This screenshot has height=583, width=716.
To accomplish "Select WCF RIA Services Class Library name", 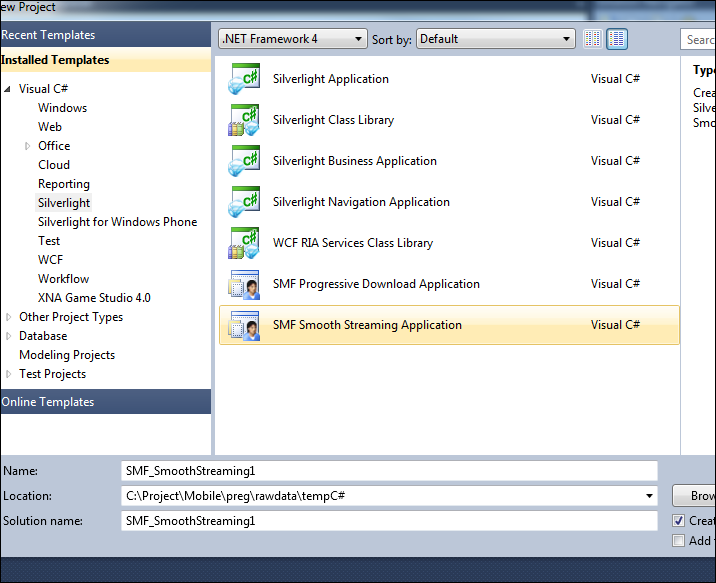I will 353,243.
